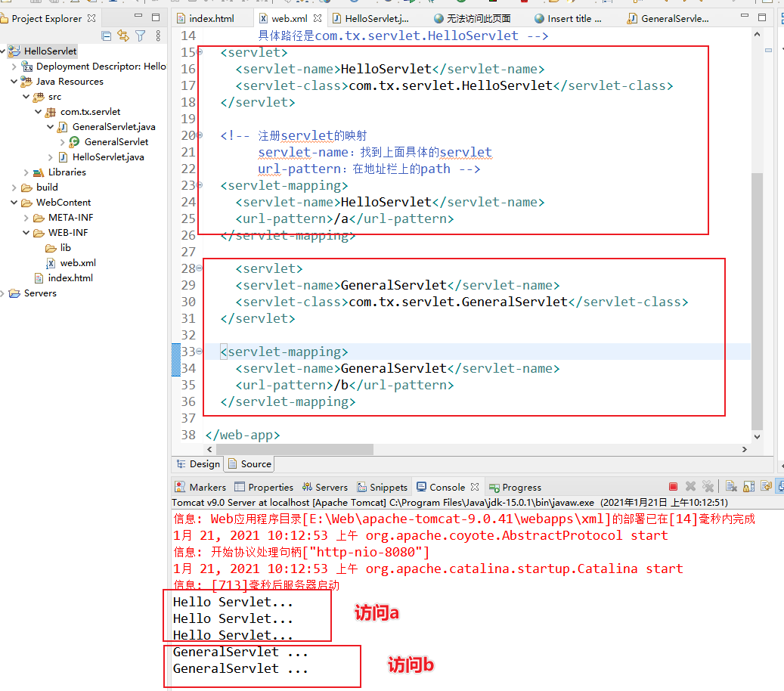Open the Project Explorer filter icon
This screenshot has height=691, width=784.
pyautogui.click(x=141, y=36)
